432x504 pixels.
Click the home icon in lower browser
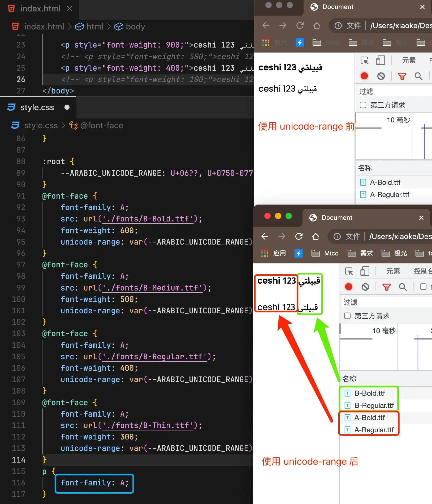316,236
